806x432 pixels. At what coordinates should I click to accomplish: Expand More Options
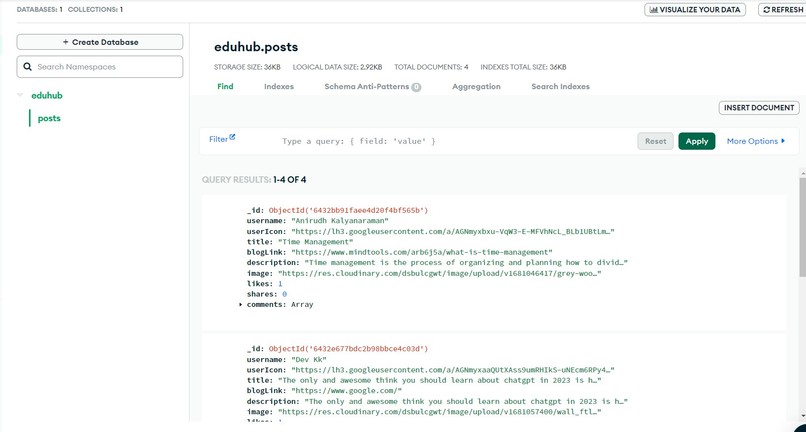[x=756, y=141]
